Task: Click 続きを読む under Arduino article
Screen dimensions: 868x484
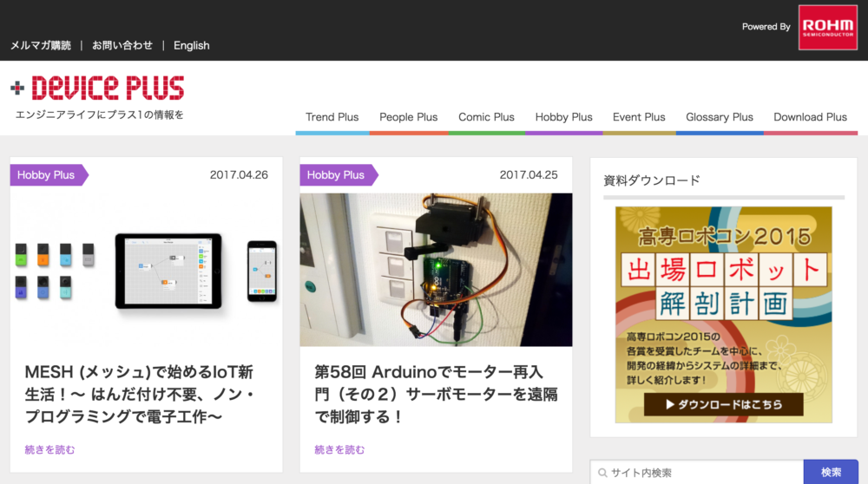Action: click(x=339, y=449)
